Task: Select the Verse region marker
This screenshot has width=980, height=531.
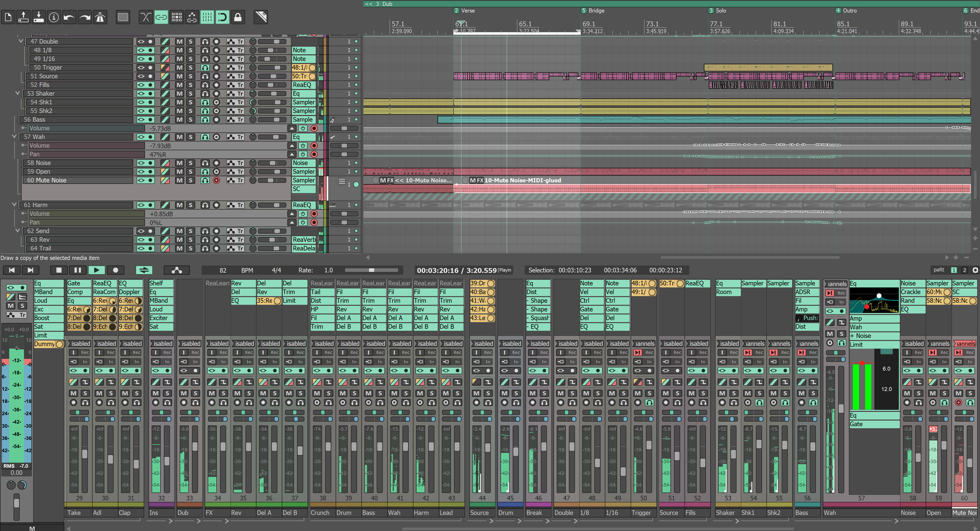Action: (x=464, y=11)
